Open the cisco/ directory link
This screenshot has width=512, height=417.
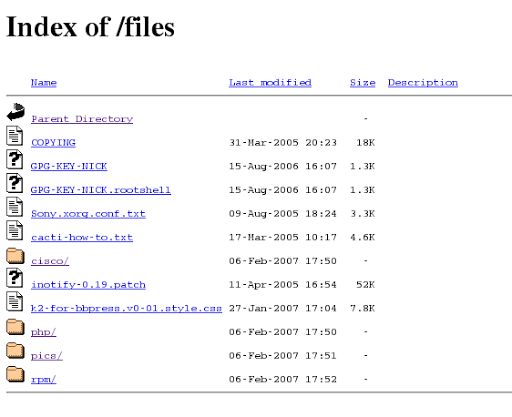tap(50, 261)
